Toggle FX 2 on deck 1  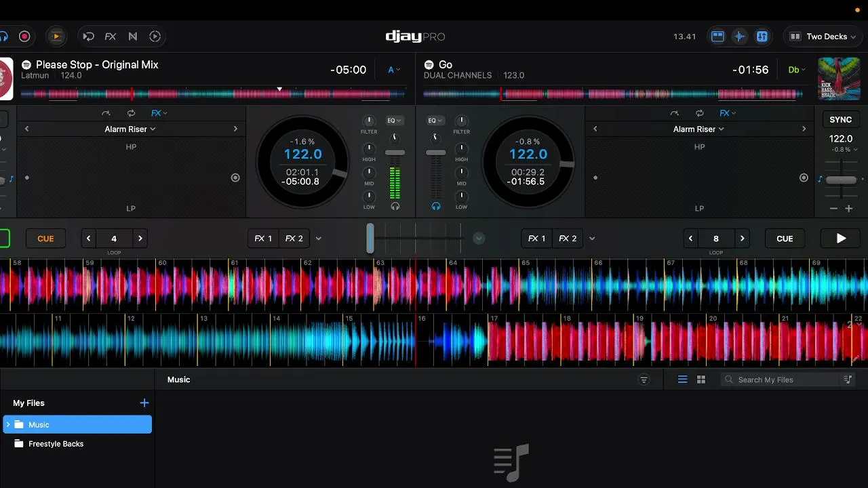(294, 239)
